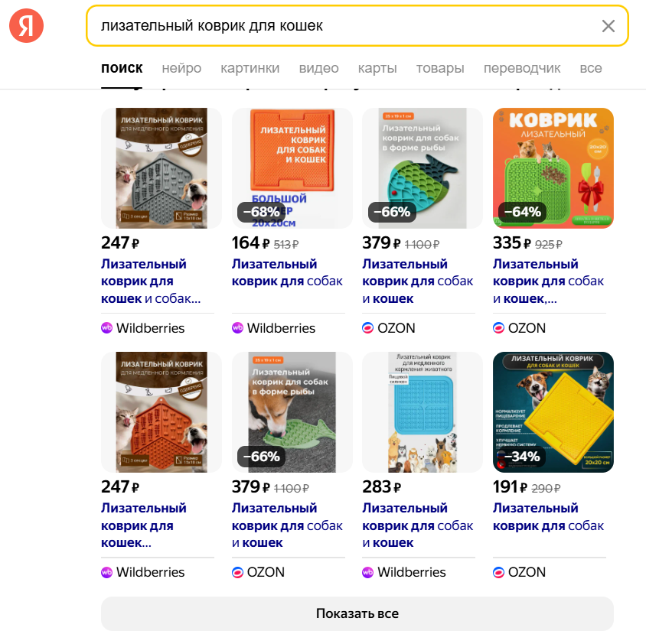Open the 283 ₽ product title link

tap(417, 525)
